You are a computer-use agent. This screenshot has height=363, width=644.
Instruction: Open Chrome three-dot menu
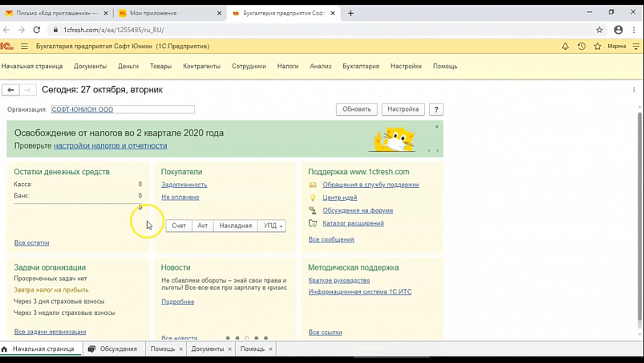[634, 30]
